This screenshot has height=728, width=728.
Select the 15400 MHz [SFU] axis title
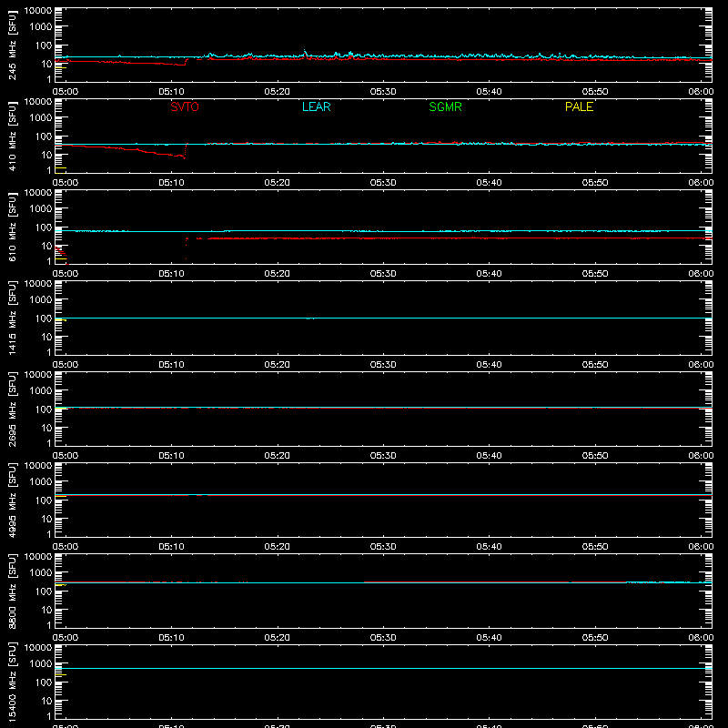point(12,682)
